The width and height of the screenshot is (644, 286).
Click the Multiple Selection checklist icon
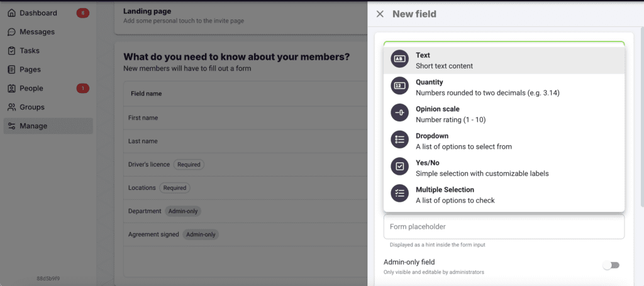(x=399, y=194)
